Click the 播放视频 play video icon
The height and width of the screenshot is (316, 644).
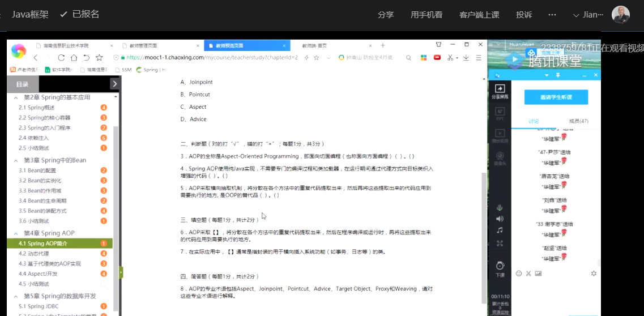click(500, 136)
